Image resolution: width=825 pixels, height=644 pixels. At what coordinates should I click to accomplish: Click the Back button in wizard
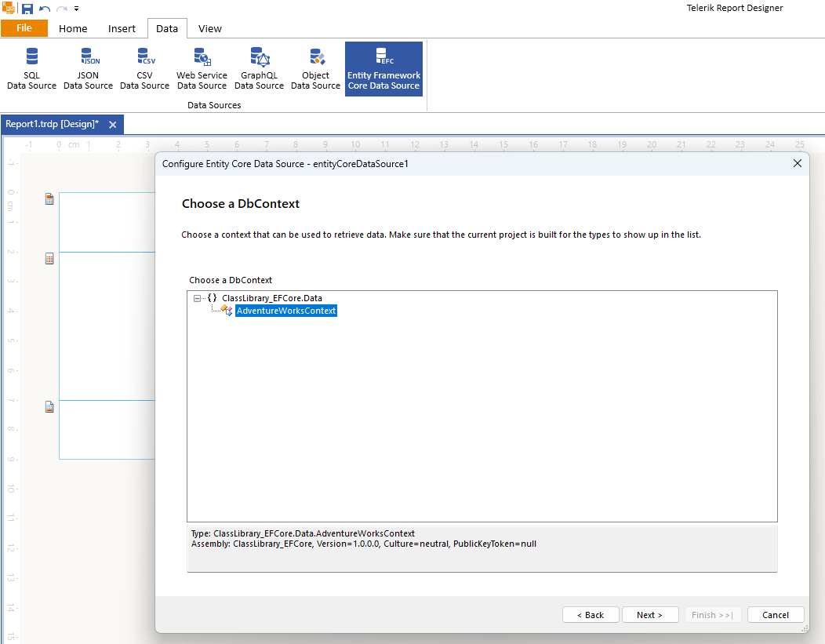(591, 614)
